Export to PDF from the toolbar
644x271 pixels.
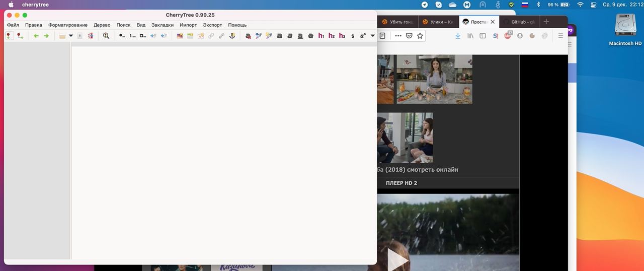[91, 36]
